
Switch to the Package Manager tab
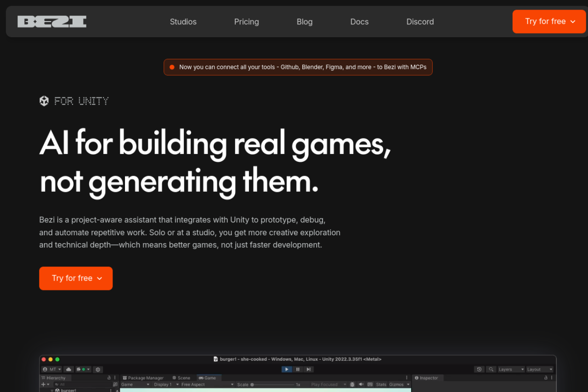click(x=143, y=378)
